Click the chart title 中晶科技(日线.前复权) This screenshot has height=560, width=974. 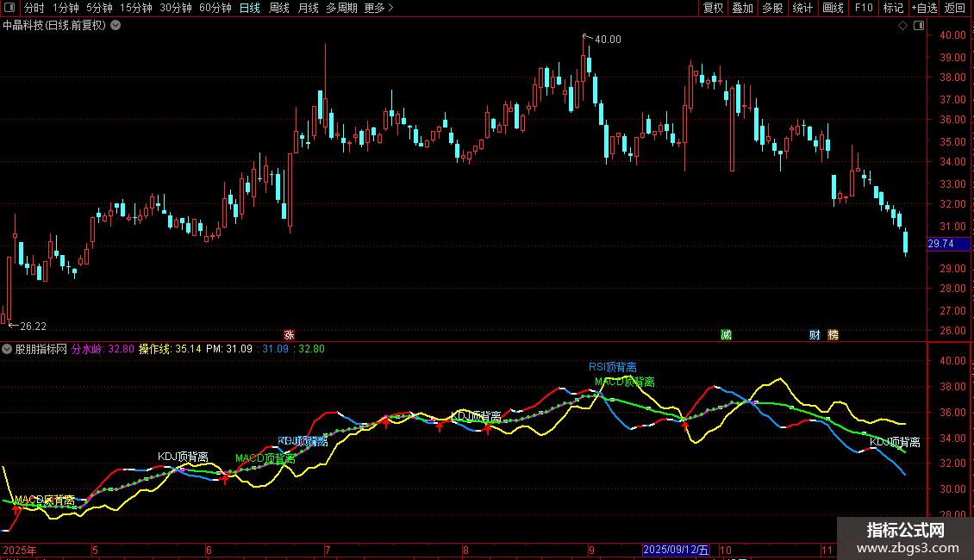54,25
